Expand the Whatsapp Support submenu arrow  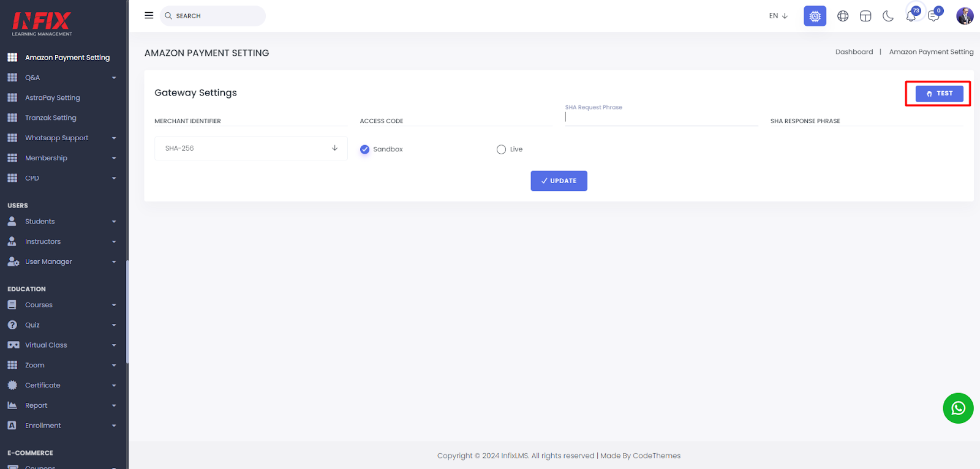(114, 138)
